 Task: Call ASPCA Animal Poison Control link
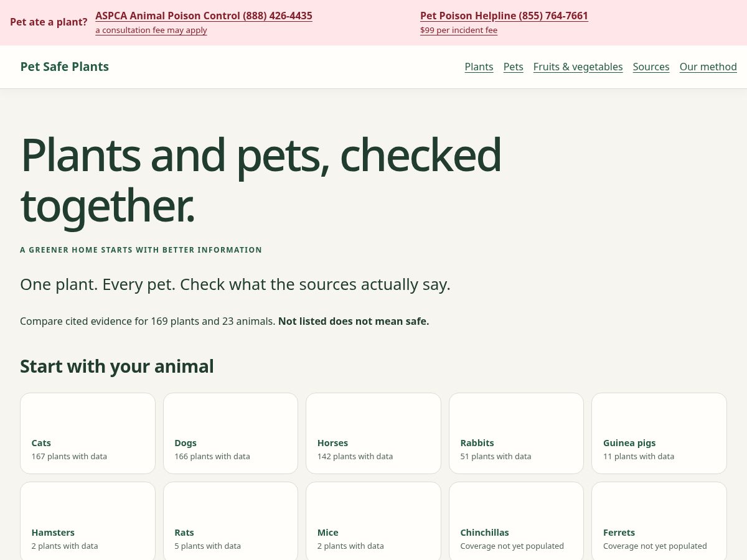tap(204, 16)
